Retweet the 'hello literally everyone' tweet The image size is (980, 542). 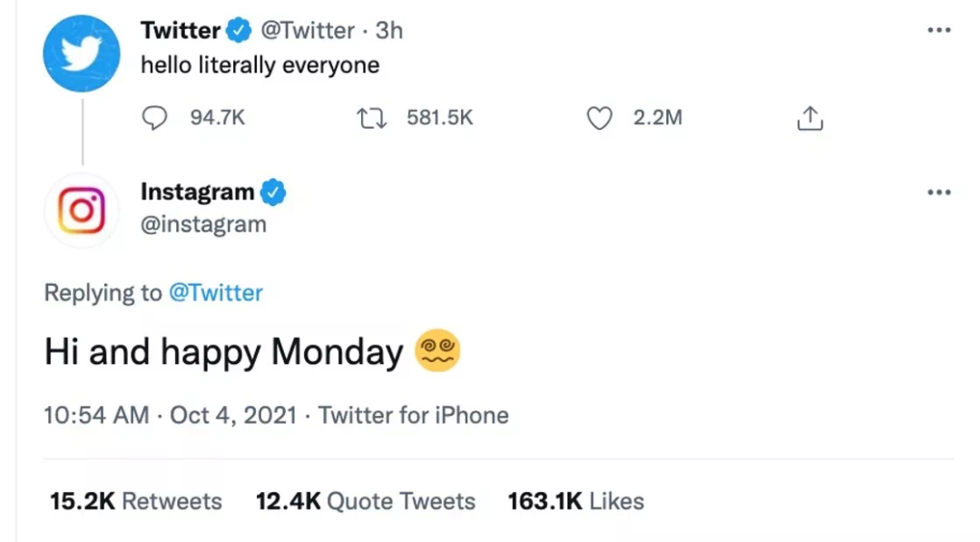click(368, 118)
